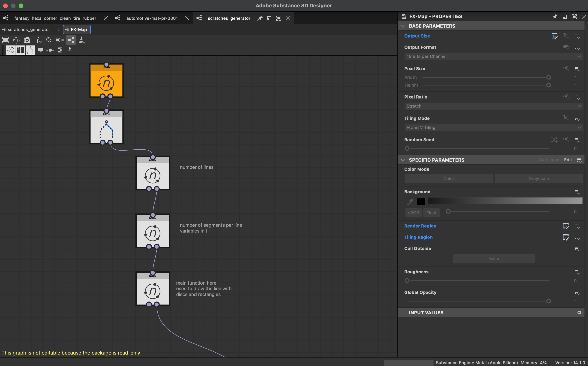Select the Quadrant node tool
The width and height of the screenshot is (588, 366).
point(20,50)
